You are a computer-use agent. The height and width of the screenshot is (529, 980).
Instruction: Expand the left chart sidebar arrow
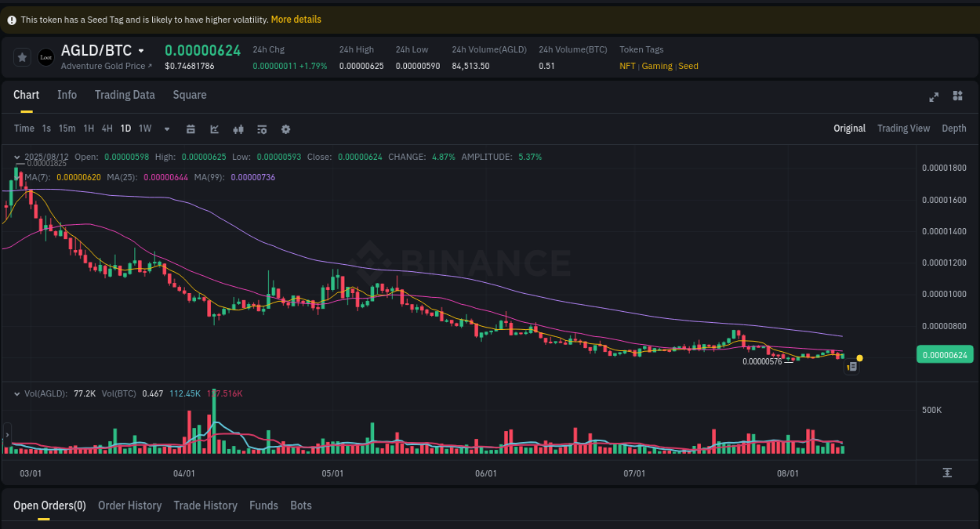point(6,433)
